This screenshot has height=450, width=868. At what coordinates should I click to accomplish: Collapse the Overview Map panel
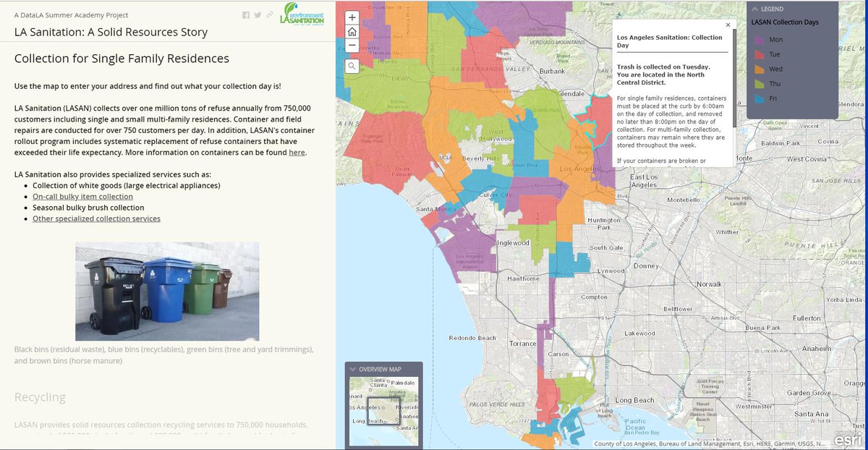pos(354,369)
